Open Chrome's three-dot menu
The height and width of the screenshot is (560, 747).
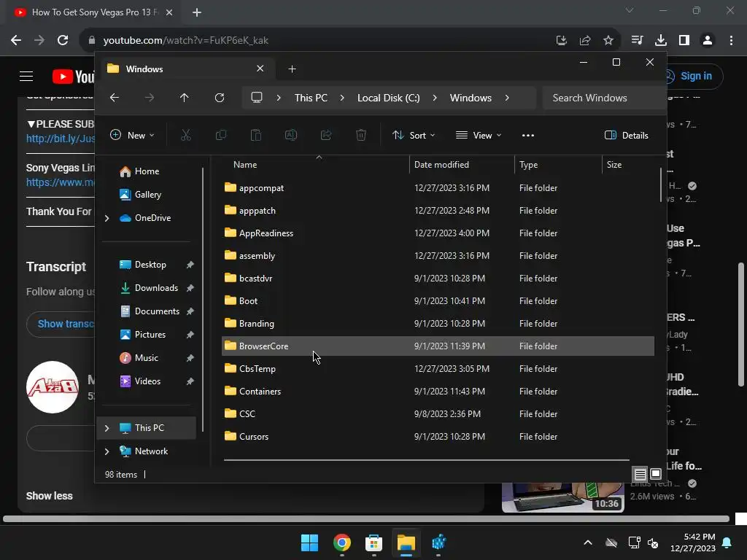point(731,41)
